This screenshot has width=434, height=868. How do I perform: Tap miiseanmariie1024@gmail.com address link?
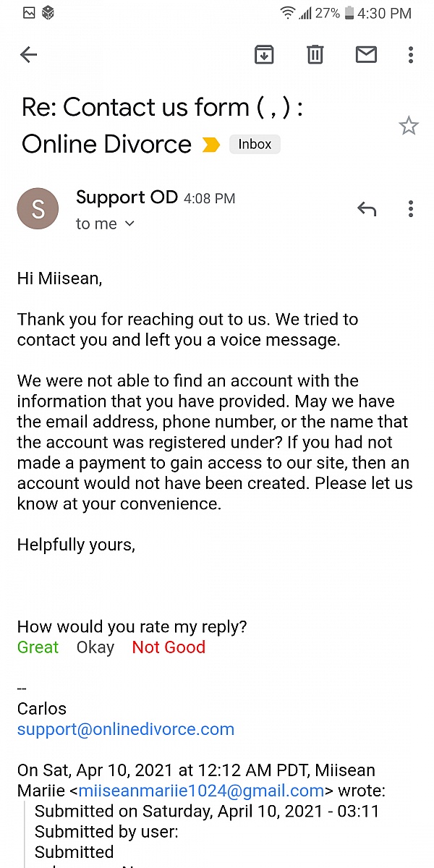(x=201, y=791)
